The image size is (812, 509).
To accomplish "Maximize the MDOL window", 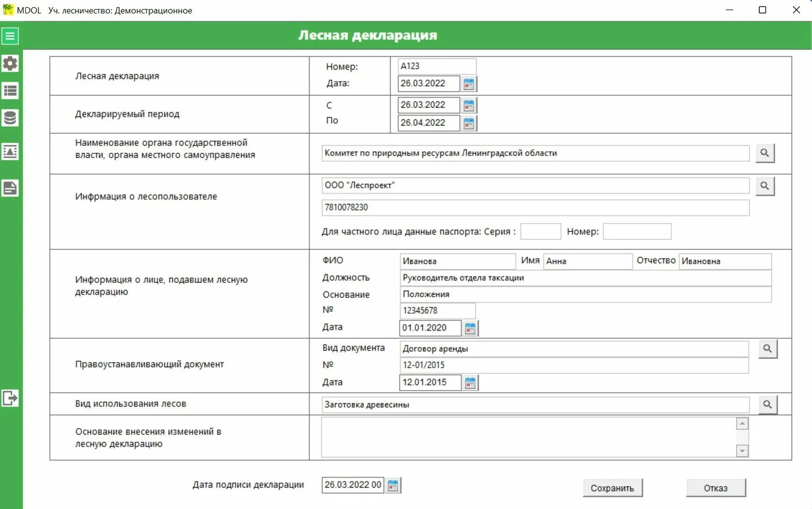I will pyautogui.click(x=763, y=10).
